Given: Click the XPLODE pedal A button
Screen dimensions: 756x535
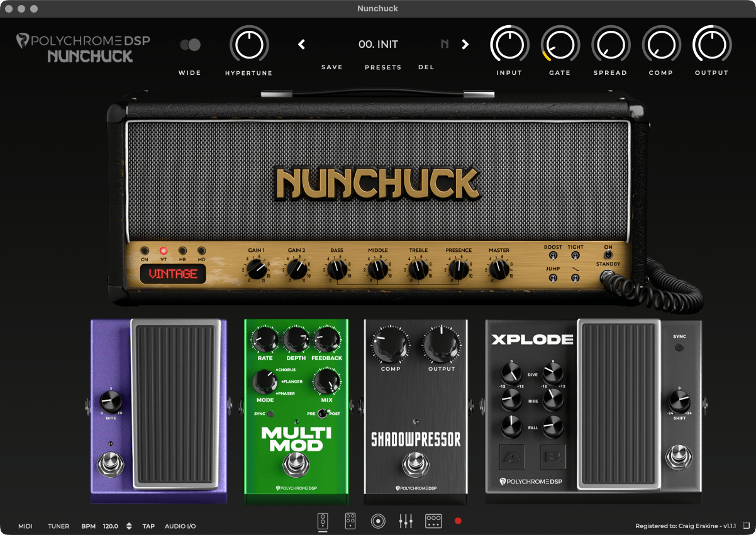Looking at the screenshot, I should click(511, 458).
